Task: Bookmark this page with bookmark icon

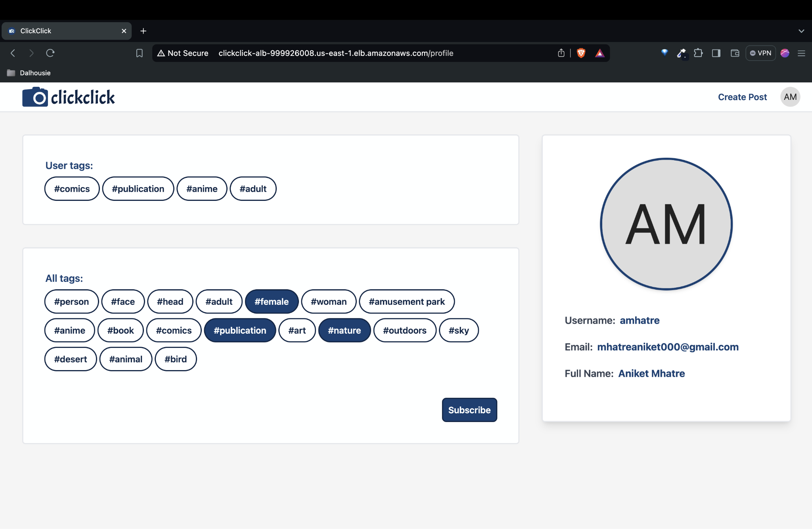Action: pyautogui.click(x=140, y=53)
